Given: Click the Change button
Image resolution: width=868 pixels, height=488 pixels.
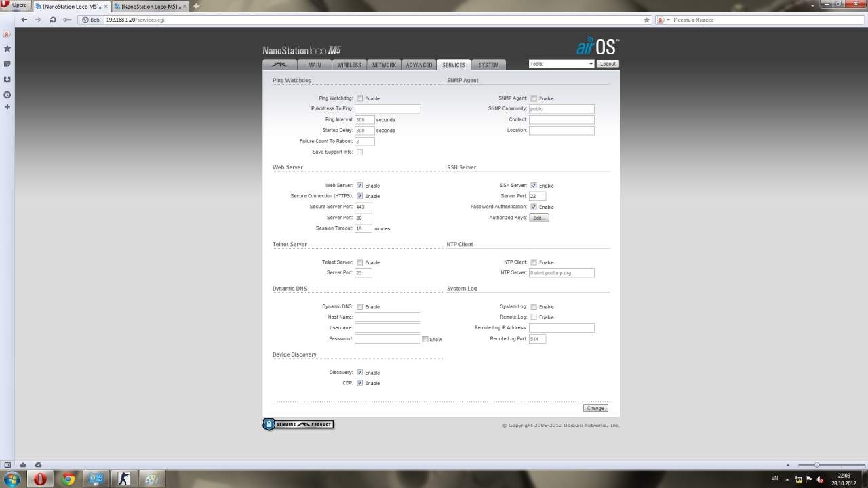Looking at the screenshot, I should pos(595,408).
